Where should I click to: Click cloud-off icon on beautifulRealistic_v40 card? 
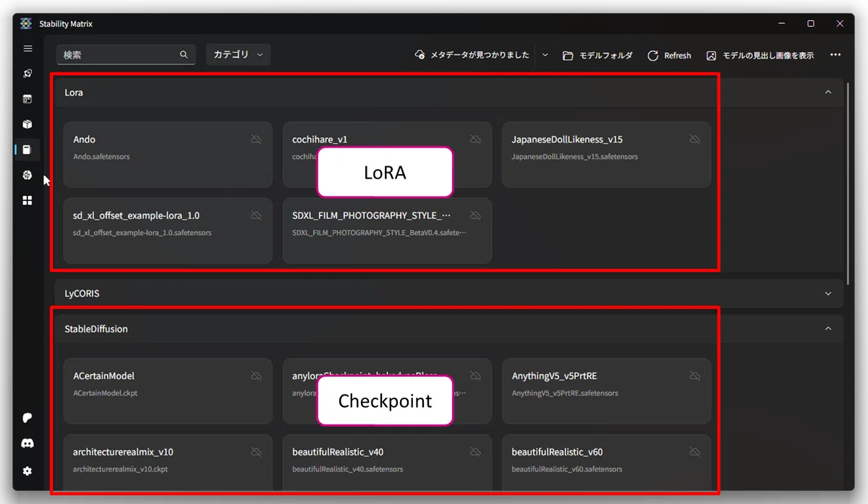[475, 452]
